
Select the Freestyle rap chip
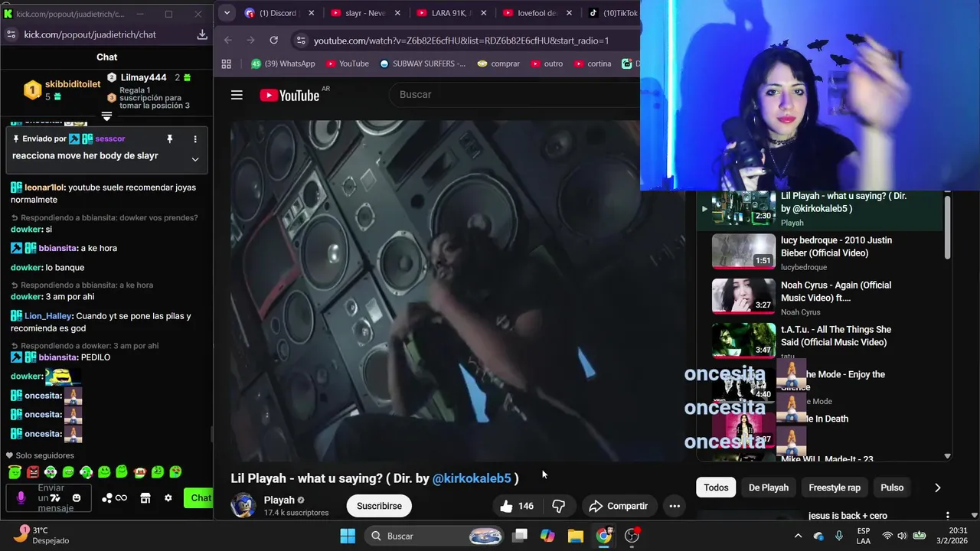(x=835, y=487)
